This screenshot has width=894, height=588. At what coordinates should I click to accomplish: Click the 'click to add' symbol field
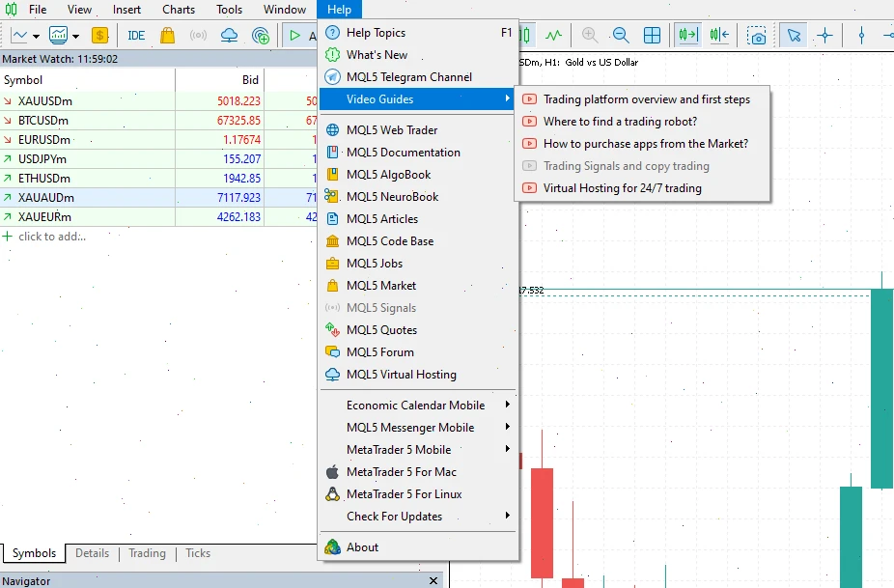[50, 236]
